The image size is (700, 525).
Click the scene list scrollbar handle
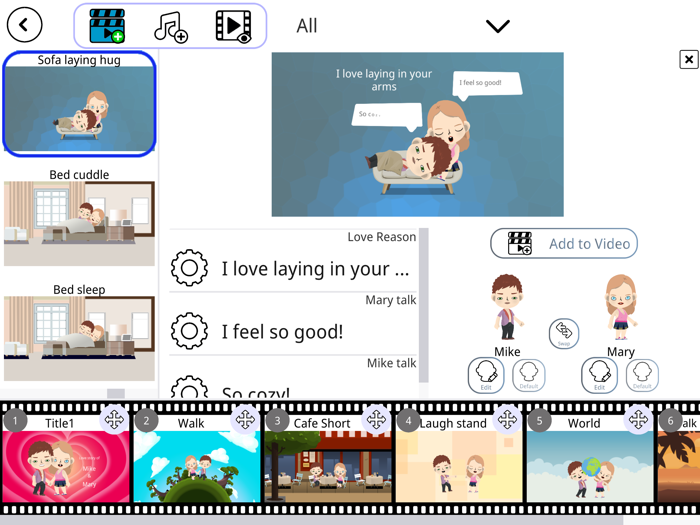pyautogui.click(x=116, y=393)
